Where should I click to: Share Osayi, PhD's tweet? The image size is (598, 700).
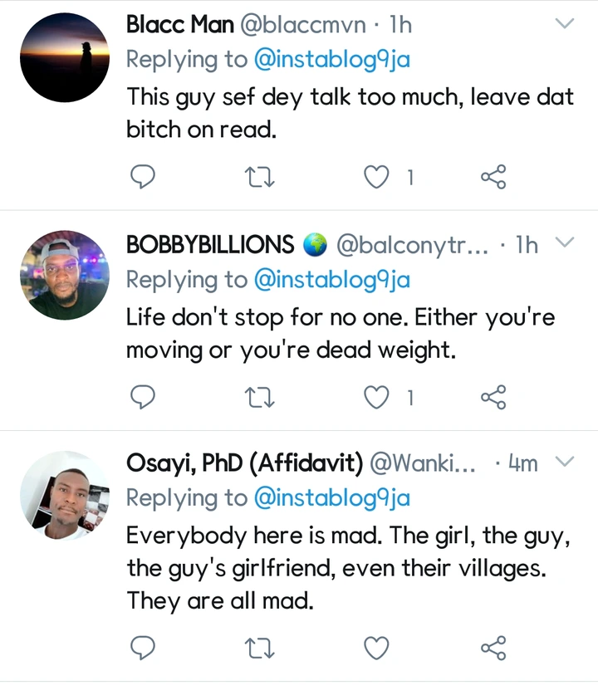pos(493,647)
